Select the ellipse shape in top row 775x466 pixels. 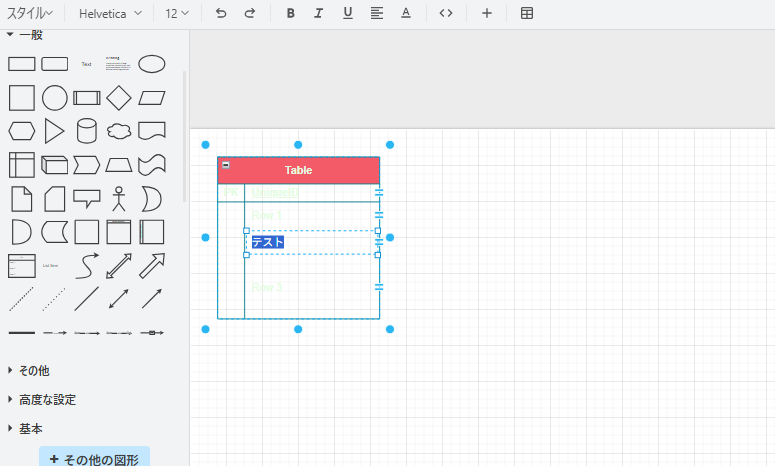pyautogui.click(x=151, y=64)
